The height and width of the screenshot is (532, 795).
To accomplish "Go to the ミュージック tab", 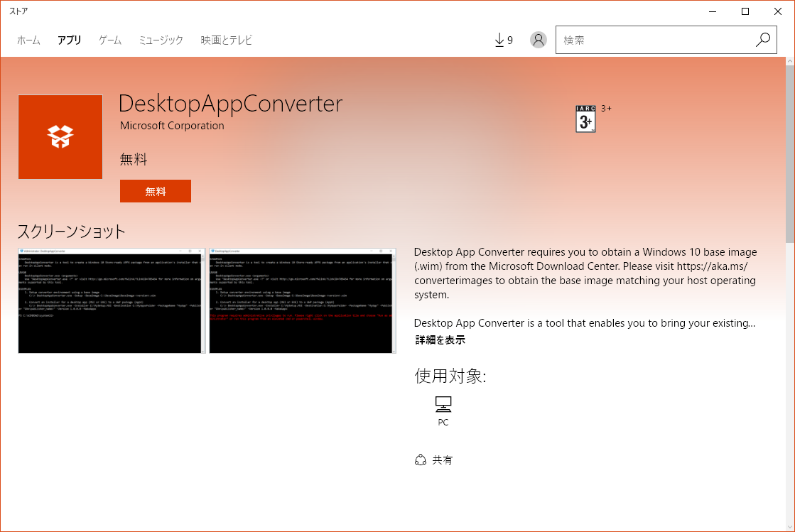I will tap(161, 40).
